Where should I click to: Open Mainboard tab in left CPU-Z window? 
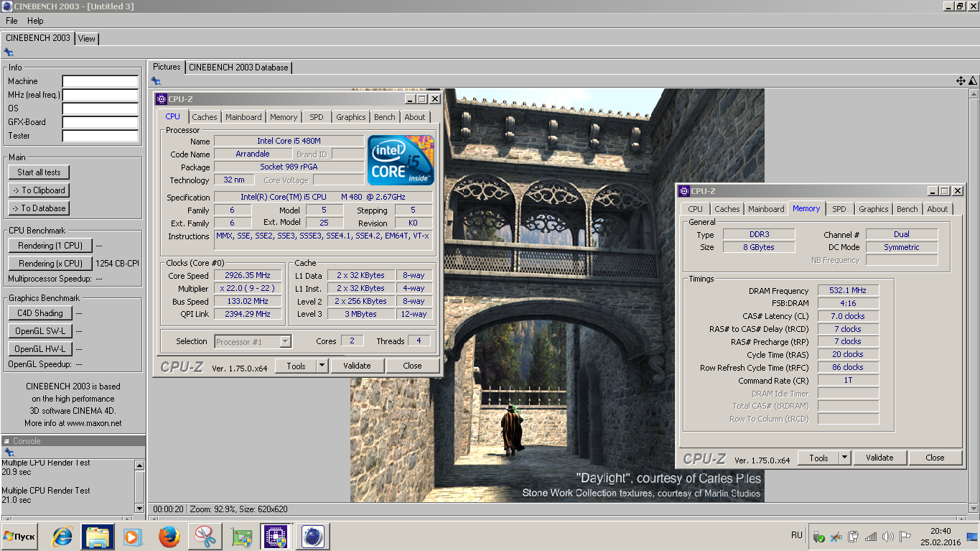[x=243, y=117]
